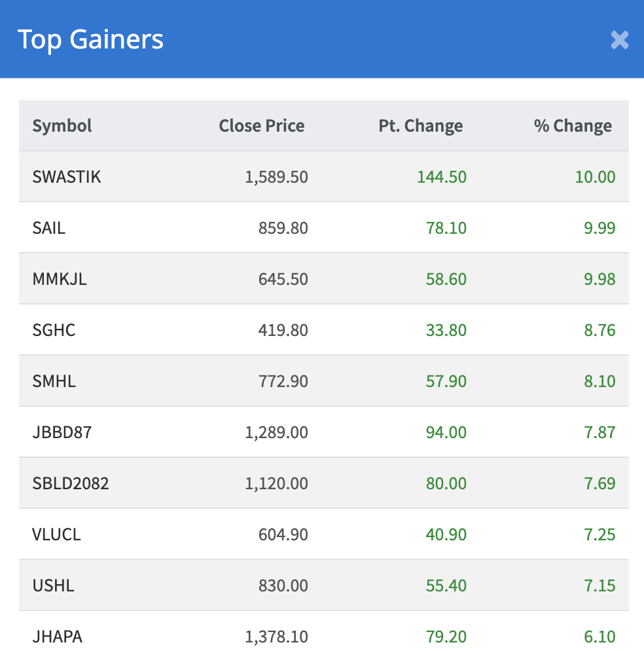Viewport: 644px width, 651px height.
Task: Click the Top Gainers title text
Action: pos(90,39)
